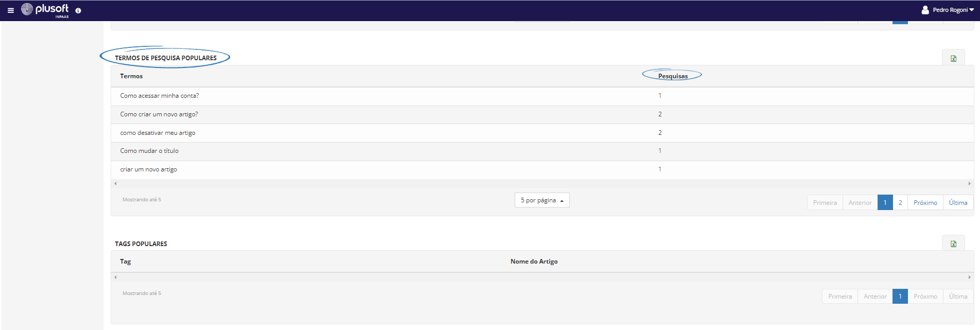This screenshot has width=980, height=330.
Task: Sort by the Tag column header
Action: point(126,262)
